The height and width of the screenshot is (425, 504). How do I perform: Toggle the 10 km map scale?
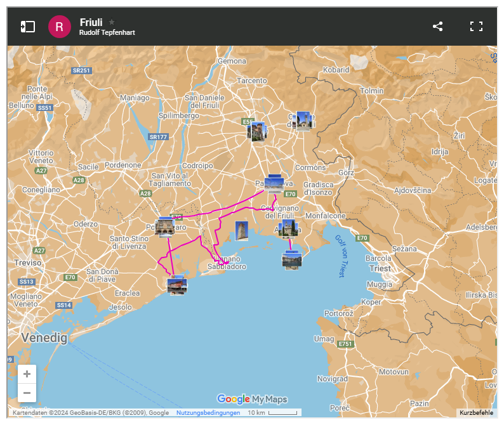click(x=272, y=413)
